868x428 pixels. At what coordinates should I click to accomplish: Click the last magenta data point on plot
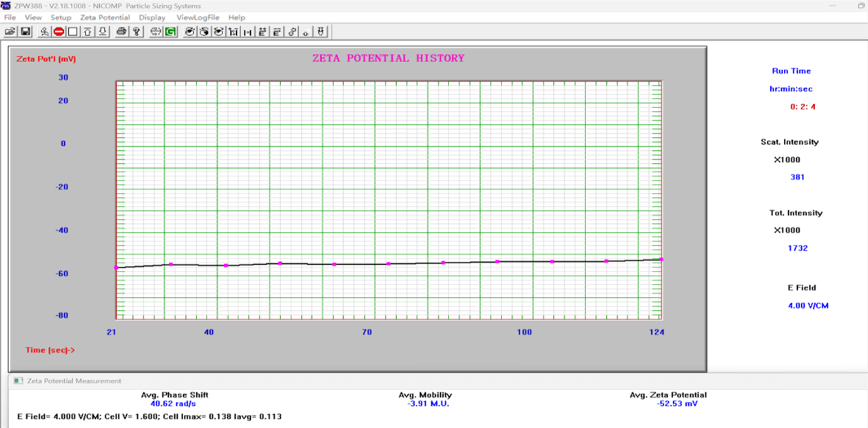661,259
